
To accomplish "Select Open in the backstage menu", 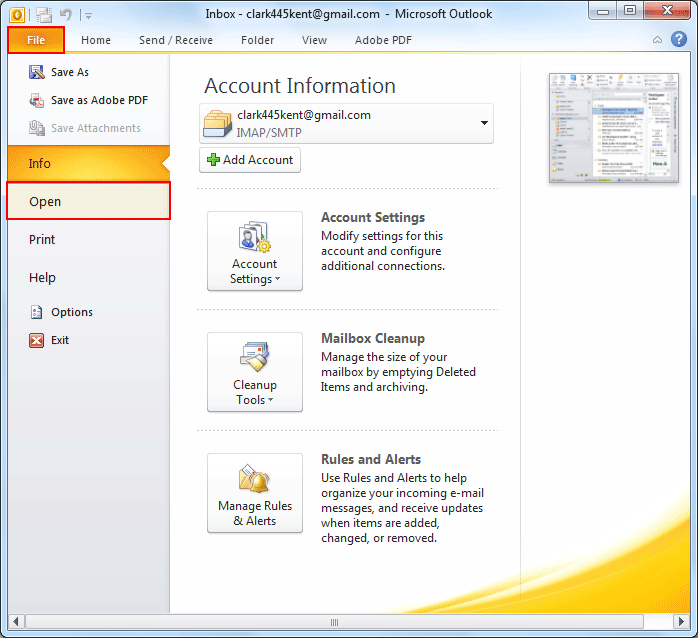I will [89, 201].
